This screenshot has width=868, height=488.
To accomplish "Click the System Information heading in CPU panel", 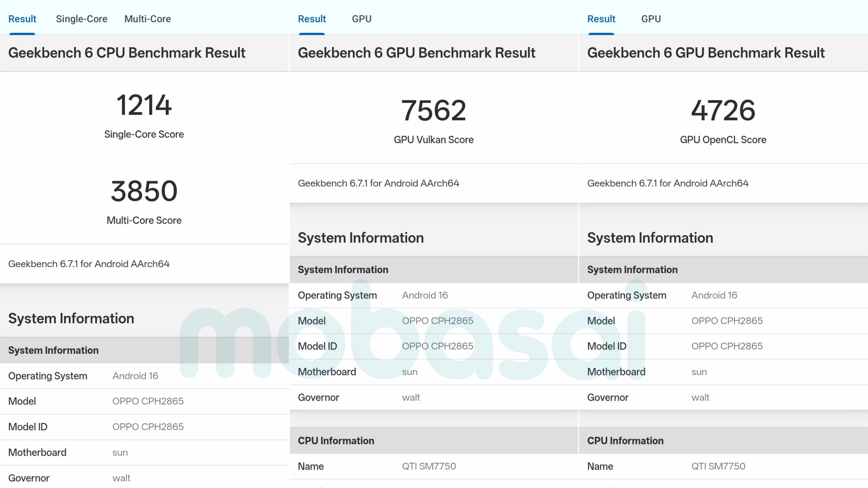I will (x=71, y=318).
